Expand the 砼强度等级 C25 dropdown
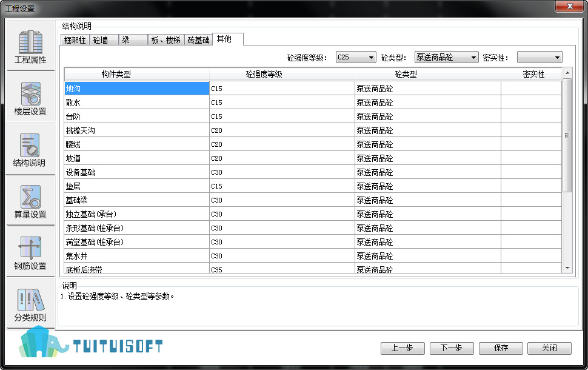 point(356,58)
